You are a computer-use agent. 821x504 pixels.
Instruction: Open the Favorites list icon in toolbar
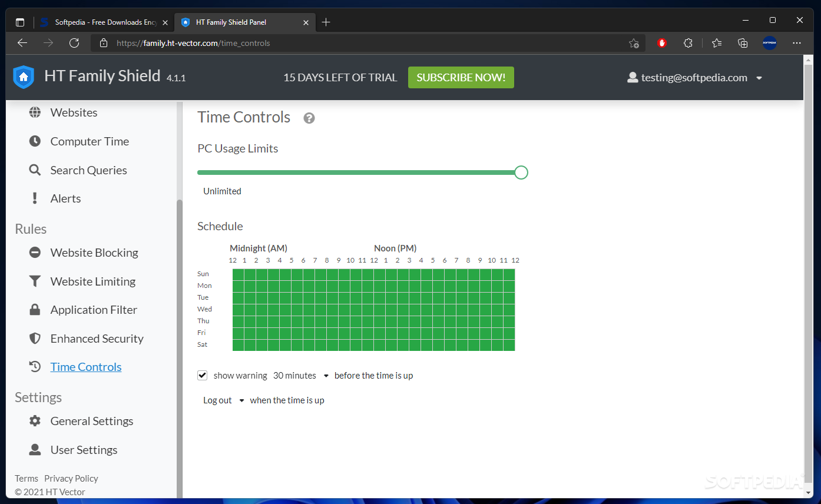tap(716, 43)
